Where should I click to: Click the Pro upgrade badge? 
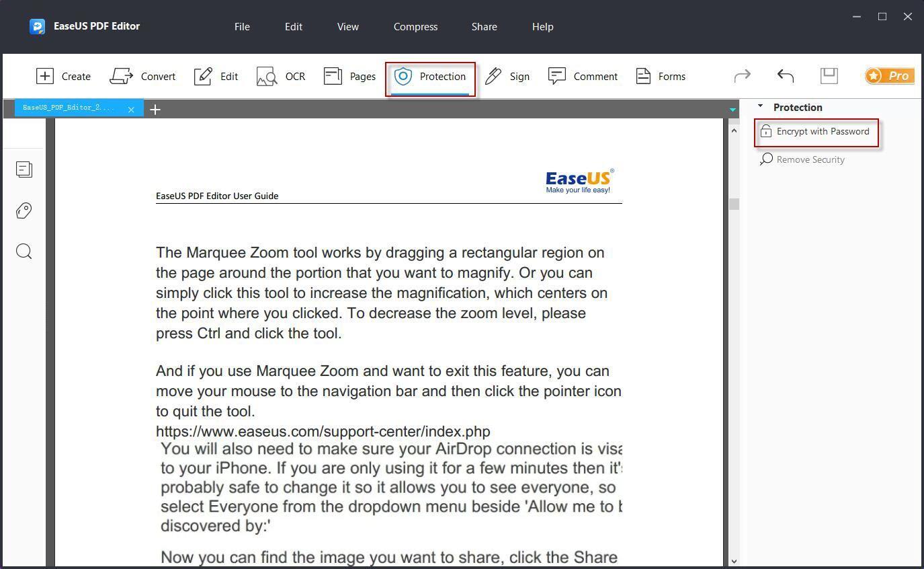coord(889,75)
